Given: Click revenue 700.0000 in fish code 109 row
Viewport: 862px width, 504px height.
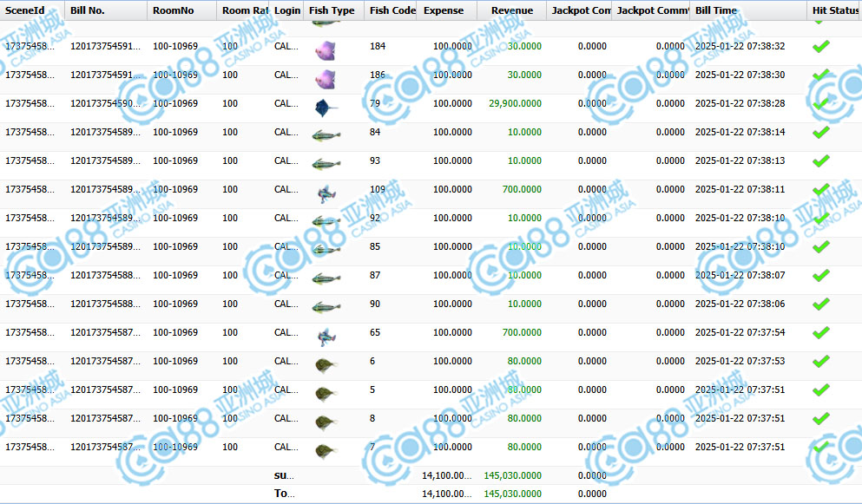Looking at the screenshot, I should [522, 189].
